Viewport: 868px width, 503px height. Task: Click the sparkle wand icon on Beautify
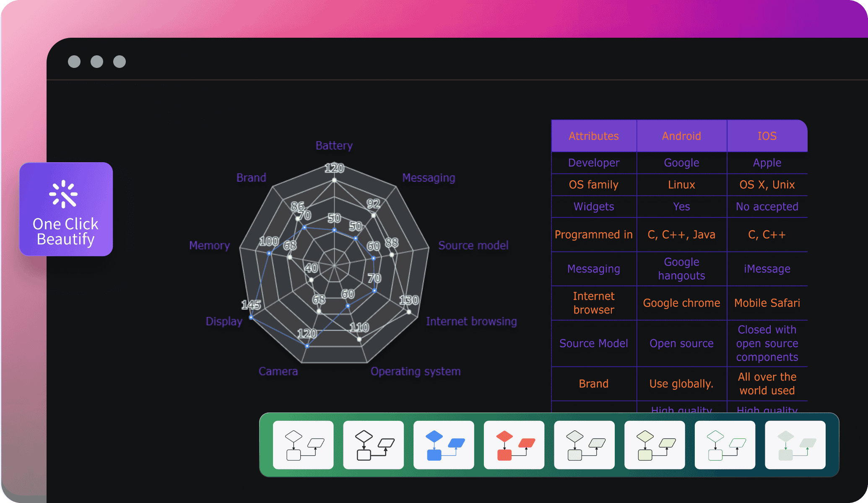(63, 194)
